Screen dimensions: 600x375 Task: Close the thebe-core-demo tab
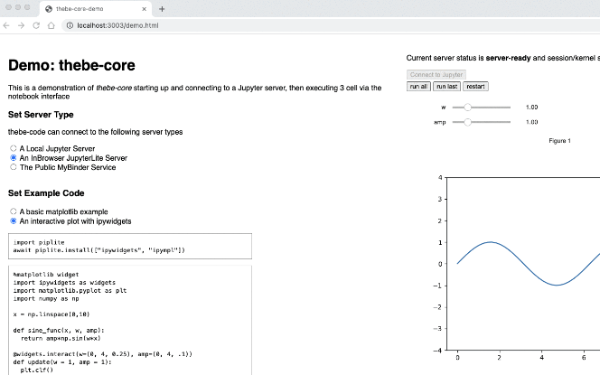tap(144, 9)
